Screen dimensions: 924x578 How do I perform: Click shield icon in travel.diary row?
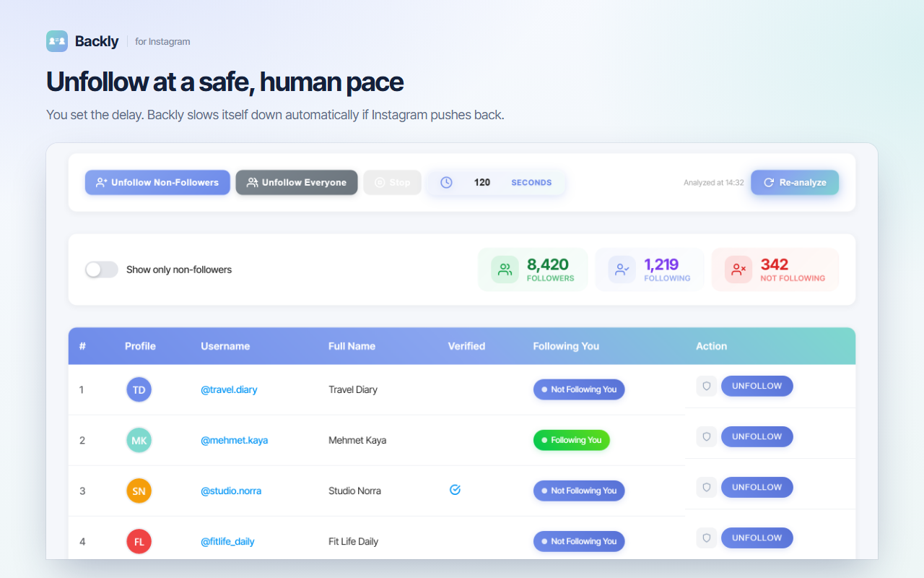point(707,386)
